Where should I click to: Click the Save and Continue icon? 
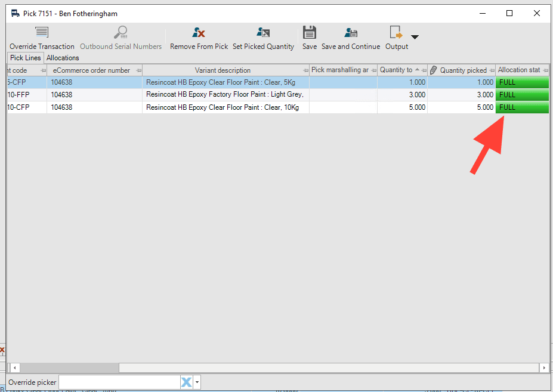point(351,32)
